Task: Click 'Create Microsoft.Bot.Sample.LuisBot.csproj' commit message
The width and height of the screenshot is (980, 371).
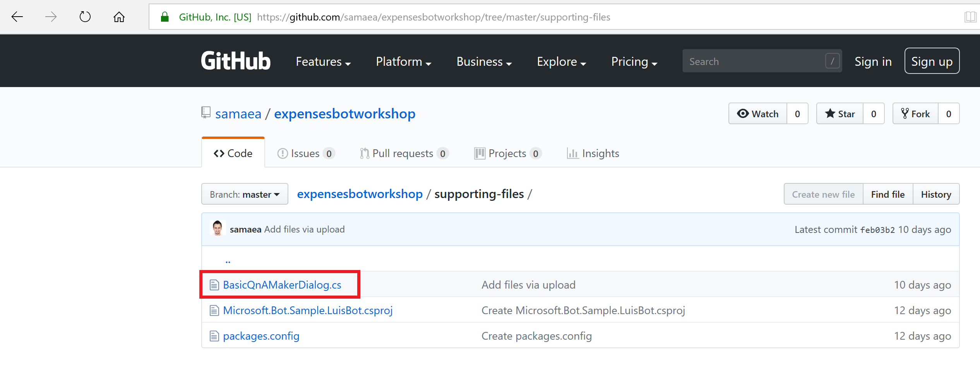Action: 583,310
